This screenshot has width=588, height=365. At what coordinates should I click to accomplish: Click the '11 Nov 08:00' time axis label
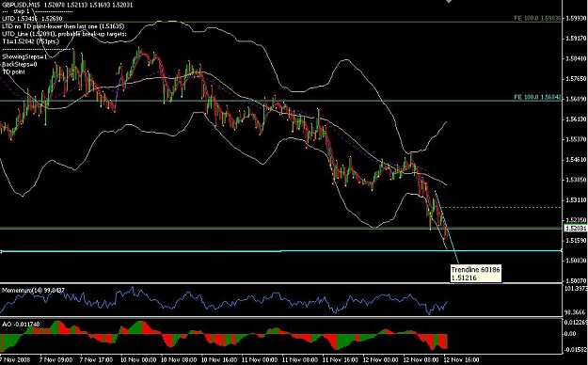pos(300,359)
